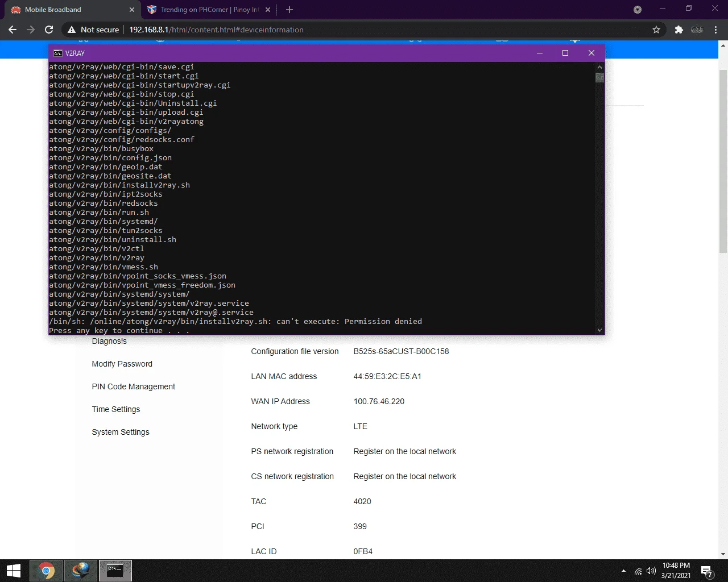
Task: Open the command prompt taskbar button
Action: (115, 571)
